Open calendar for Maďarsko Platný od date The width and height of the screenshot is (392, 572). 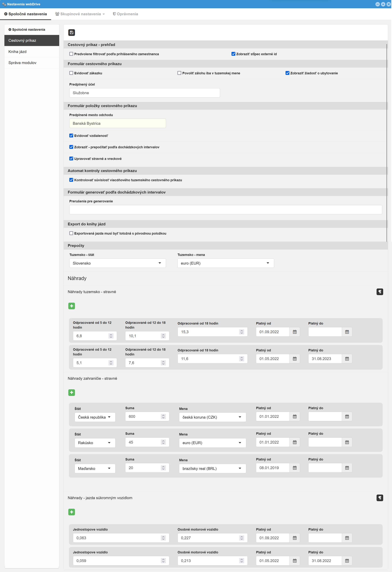point(294,468)
